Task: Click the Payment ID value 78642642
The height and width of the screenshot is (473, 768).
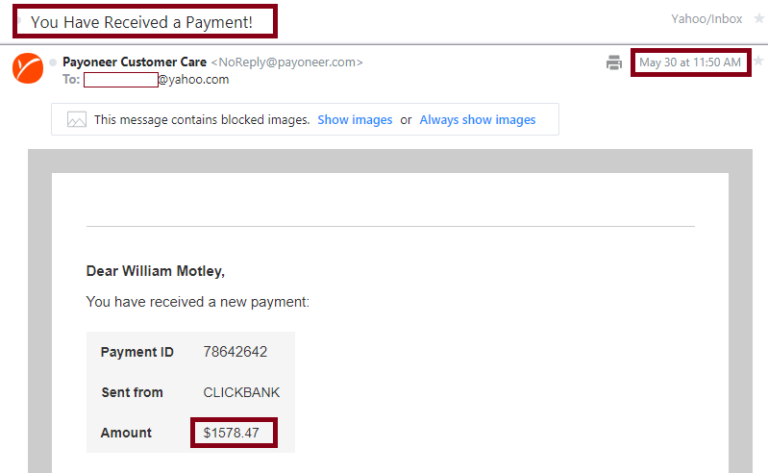Action: coord(235,352)
